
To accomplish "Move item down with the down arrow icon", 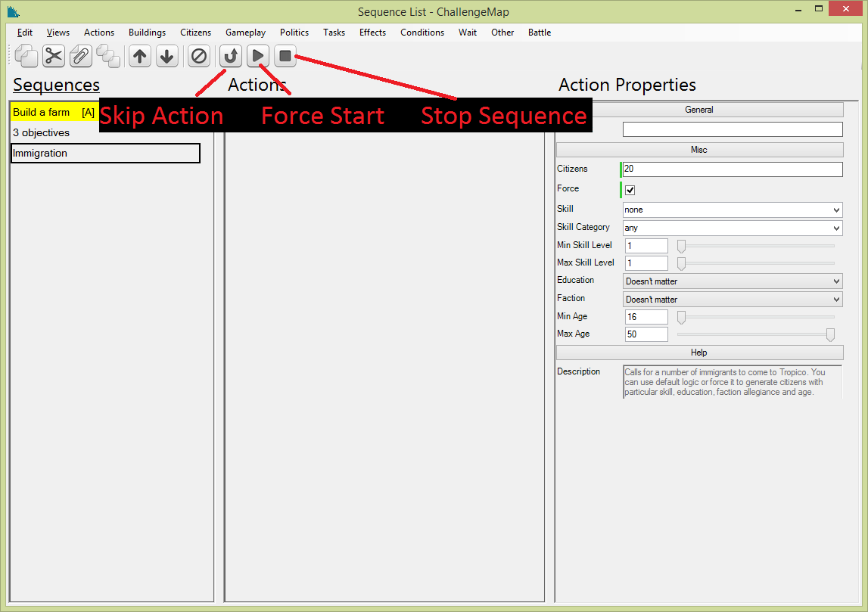I will [x=167, y=56].
